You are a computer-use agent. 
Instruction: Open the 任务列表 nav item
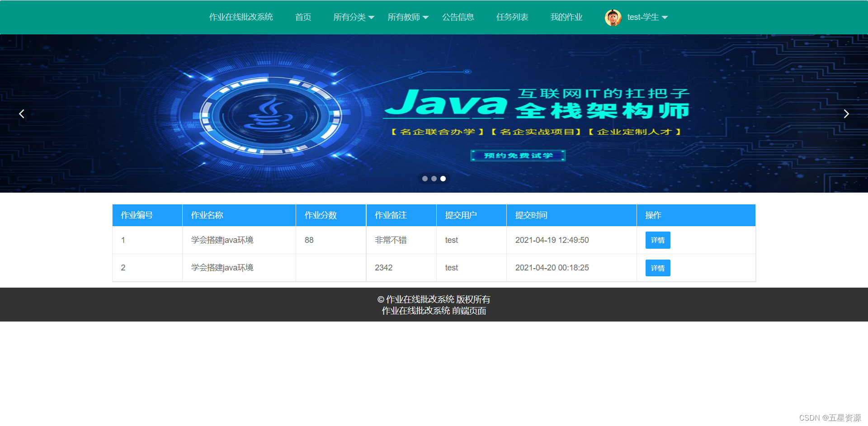512,17
